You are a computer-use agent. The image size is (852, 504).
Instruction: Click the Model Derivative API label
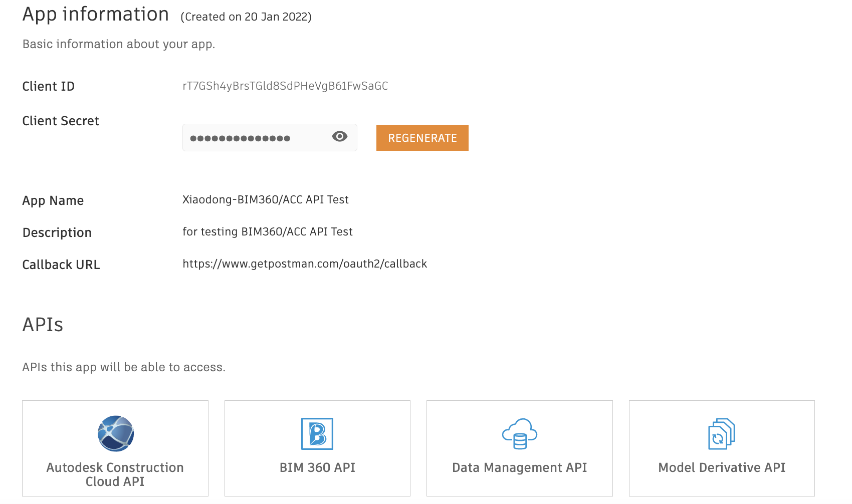pos(722,467)
